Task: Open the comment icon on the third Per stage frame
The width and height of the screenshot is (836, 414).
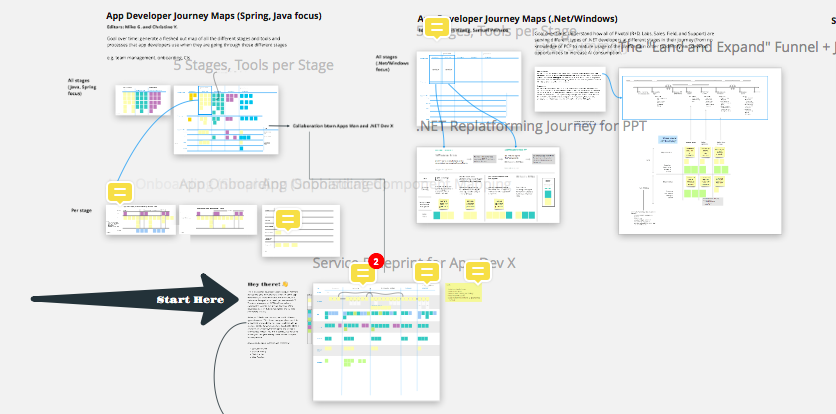Action: click(288, 219)
